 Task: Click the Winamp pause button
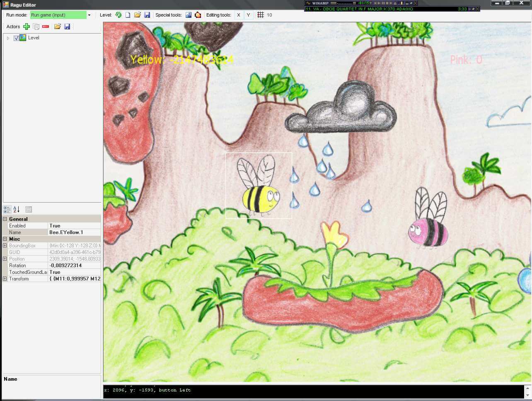(x=383, y=3)
